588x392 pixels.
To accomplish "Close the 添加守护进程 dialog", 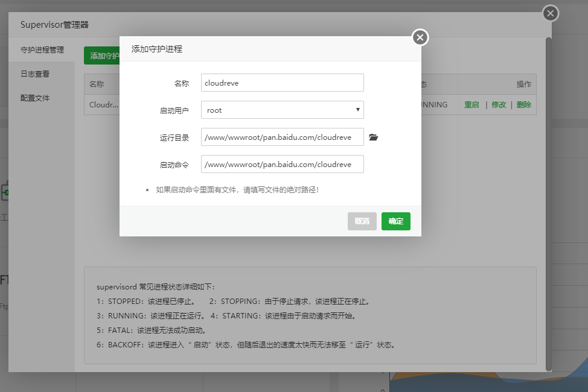I will click(420, 38).
